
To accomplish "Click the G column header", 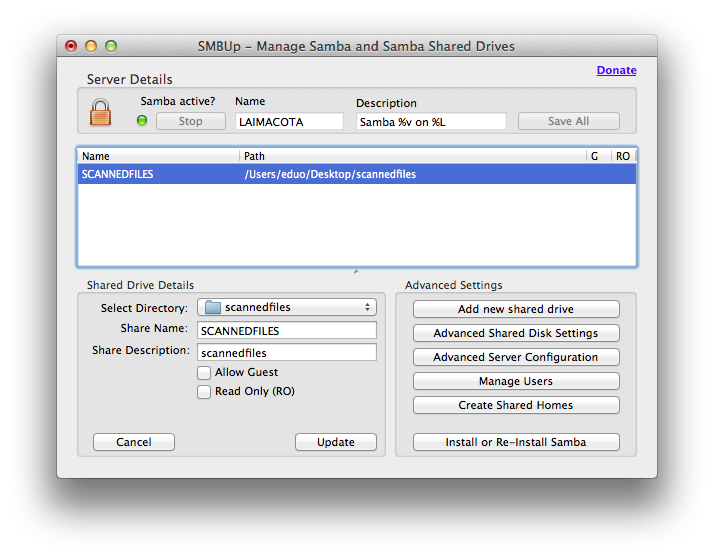I will pyautogui.click(x=598, y=156).
